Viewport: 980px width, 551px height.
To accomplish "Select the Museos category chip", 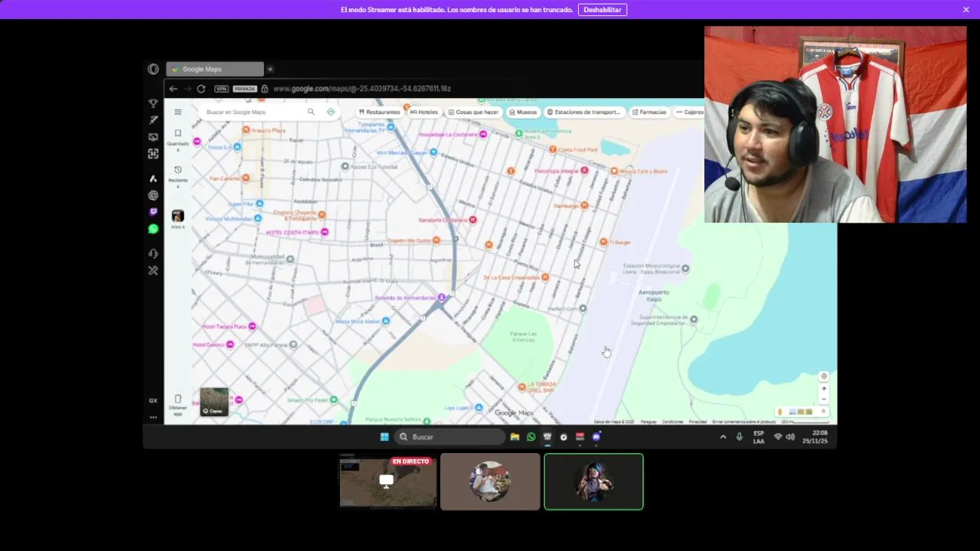I will pos(523,112).
